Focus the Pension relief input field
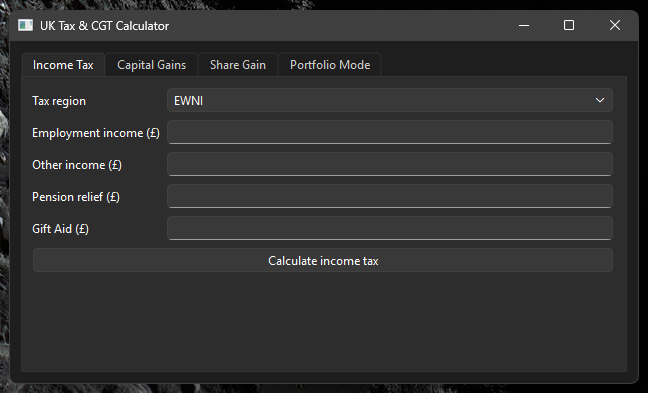This screenshot has width=648, height=393. pyautogui.click(x=390, y=196)
